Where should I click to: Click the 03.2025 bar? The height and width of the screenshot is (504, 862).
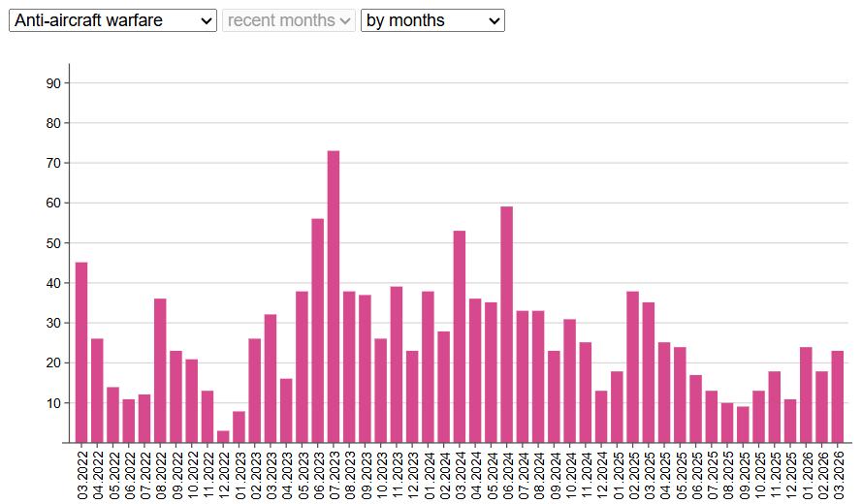(x=648, y=372)
